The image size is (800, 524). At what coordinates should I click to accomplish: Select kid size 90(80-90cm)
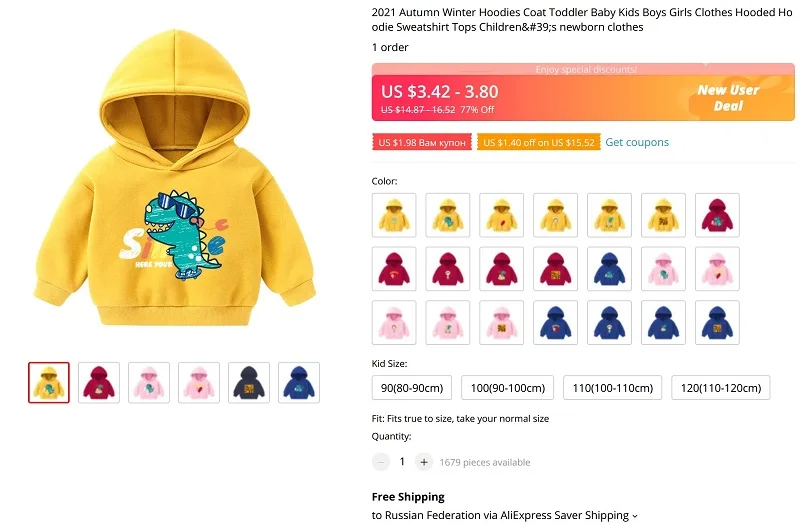click(x=412, y=388)
